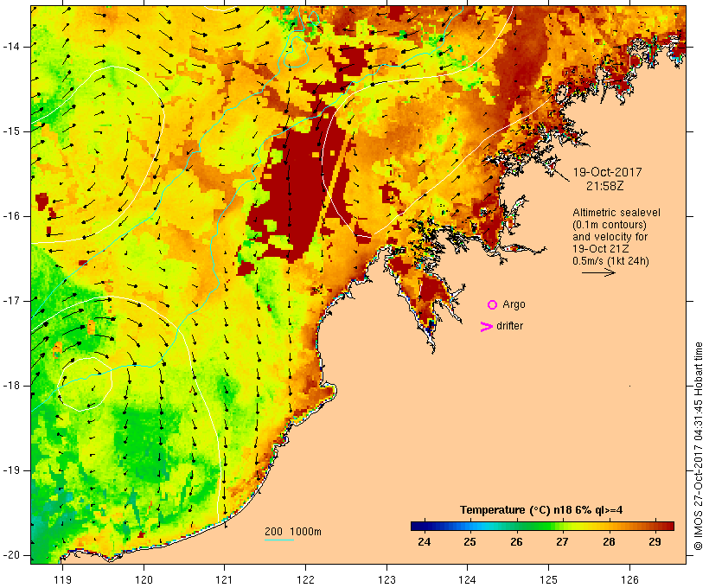This screenshot has height=588, width=709.
Task: Select the 'drifter' legend label
Action: pyautogui.click(x=509, y=326)
